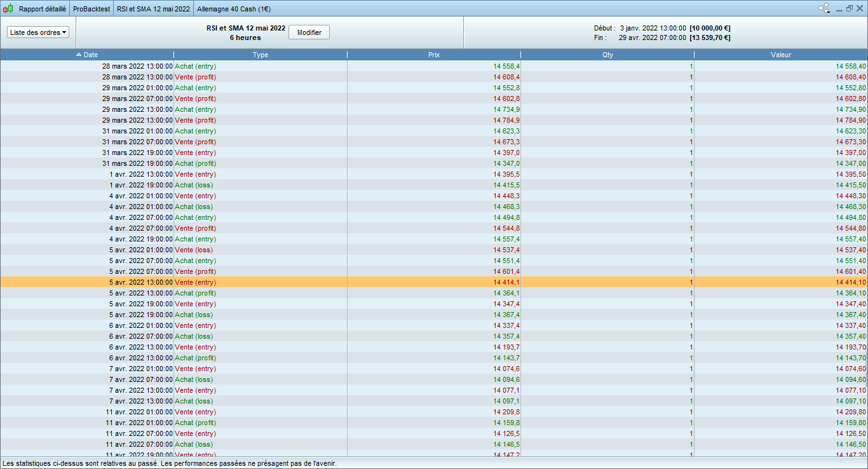Click the price 14 367,4

506,315
